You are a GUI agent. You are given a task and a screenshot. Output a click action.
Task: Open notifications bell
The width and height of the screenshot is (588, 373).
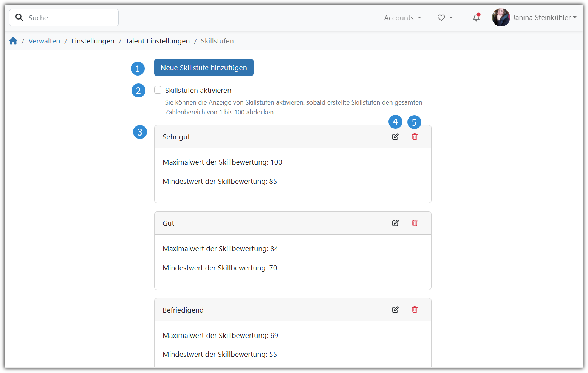pyautogui.click(x=476, y=18)
